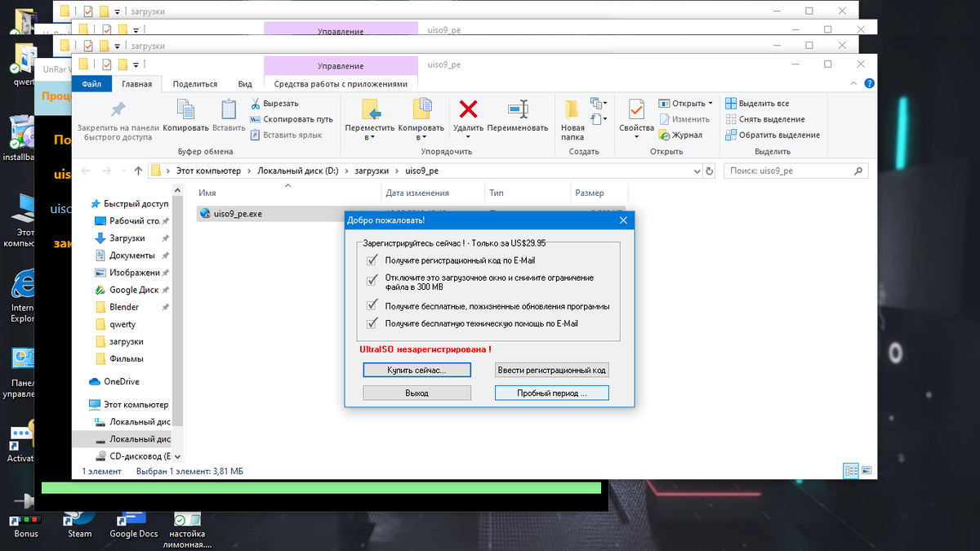
Task: Open Журнал history in ribbon
Action: click(681, 135)
